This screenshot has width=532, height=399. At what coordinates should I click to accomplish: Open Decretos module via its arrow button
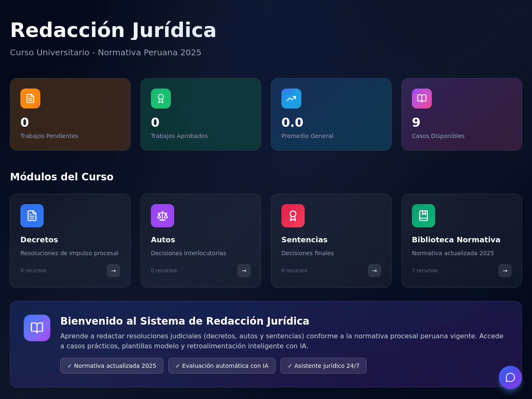coord(113,271)
